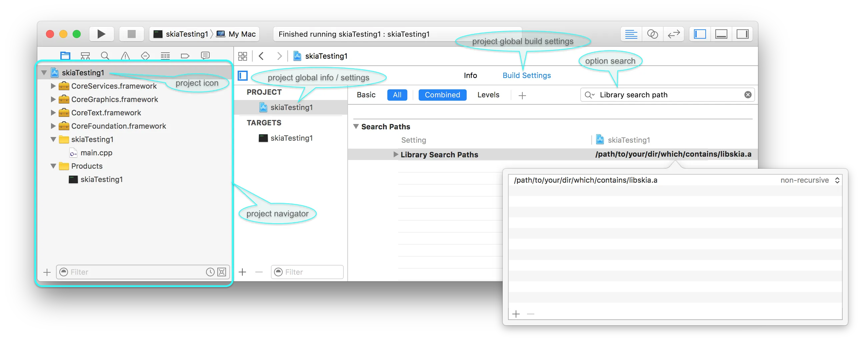
Task: Open the test navigator diamond icon
Action: pos(145,56)
